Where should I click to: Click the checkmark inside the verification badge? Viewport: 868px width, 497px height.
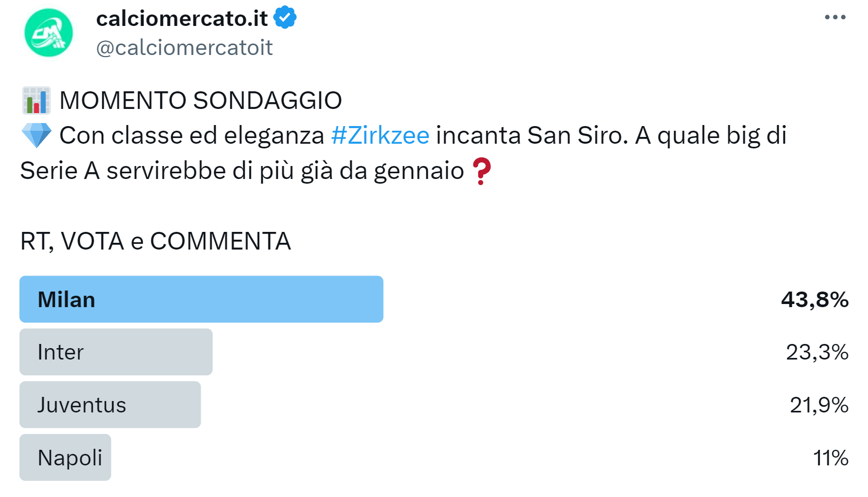284,17
